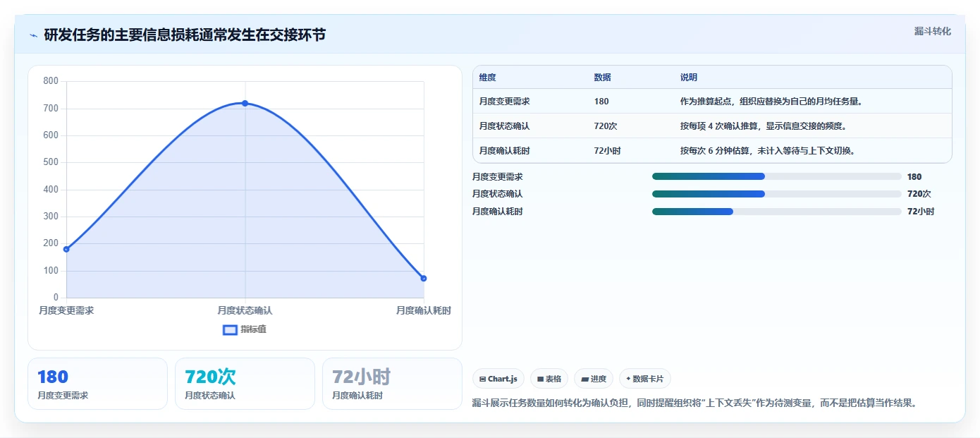The width and height of the screenshot is (980, 438).
Task: Click the x-axis label 月度状态确认
Action: [245, 310]
